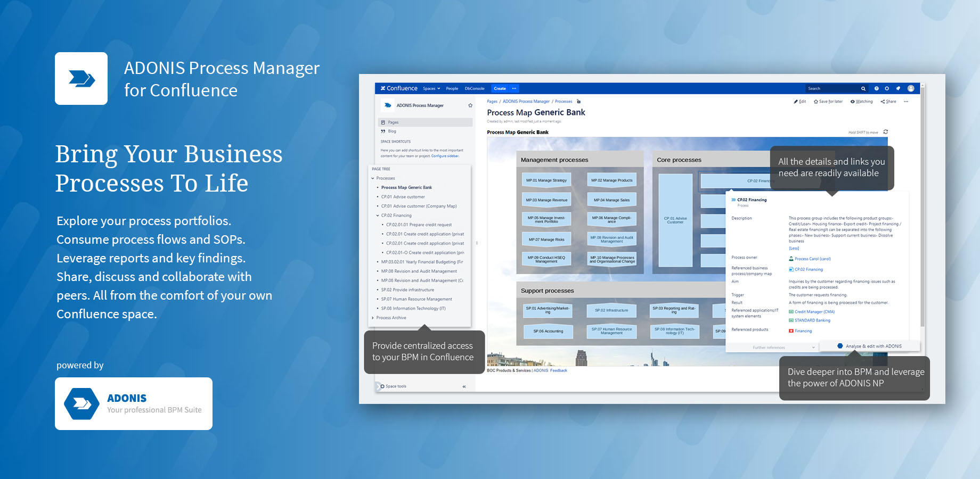Click the refresh icon near Hold SHIFT to move
980x479 pixels.
point(885,131)
